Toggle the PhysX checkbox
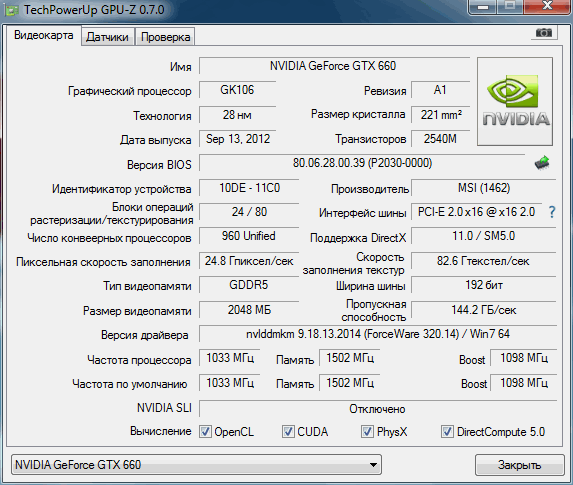 [x=367, y=432]
